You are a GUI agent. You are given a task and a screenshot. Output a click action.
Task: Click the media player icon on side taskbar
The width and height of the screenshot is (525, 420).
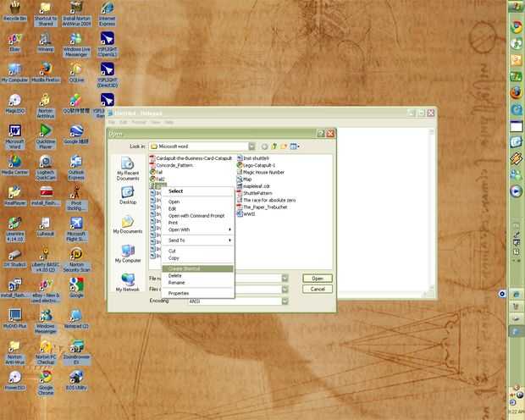click(516, 191)
